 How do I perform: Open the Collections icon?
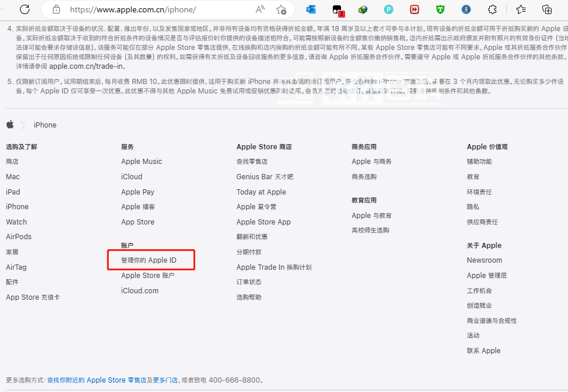point(547,9)
